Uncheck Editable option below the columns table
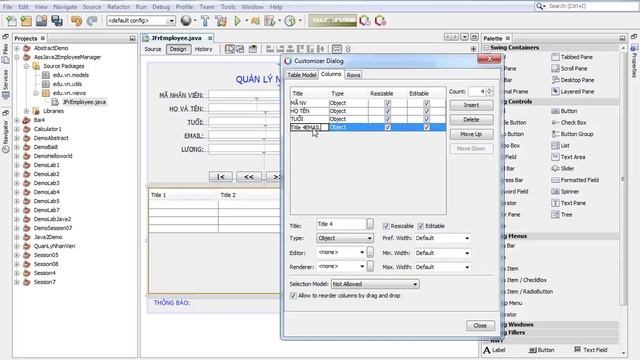This screenshot has width=640, height=360. tap(420, 226)
